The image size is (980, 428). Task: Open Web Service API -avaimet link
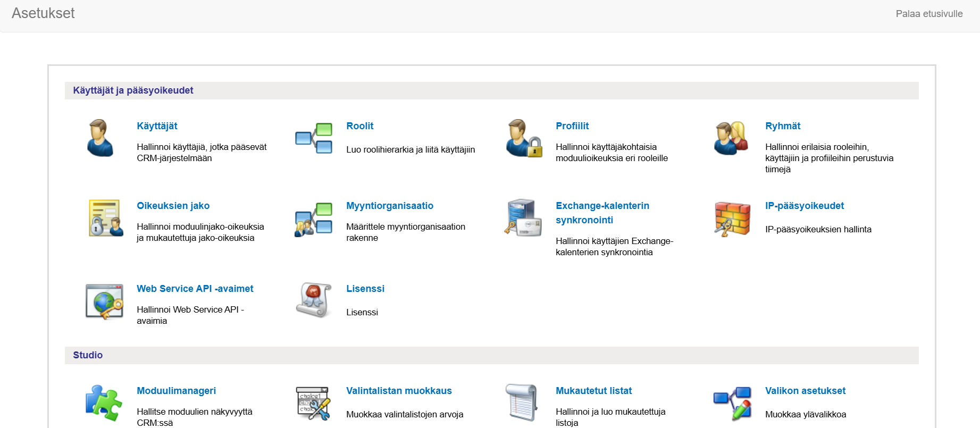(195, 289)
